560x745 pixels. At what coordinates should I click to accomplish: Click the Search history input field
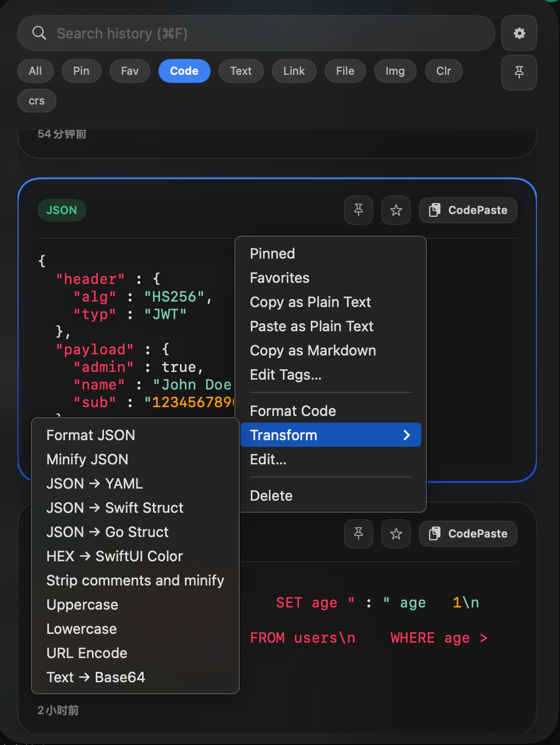[220, 33]
